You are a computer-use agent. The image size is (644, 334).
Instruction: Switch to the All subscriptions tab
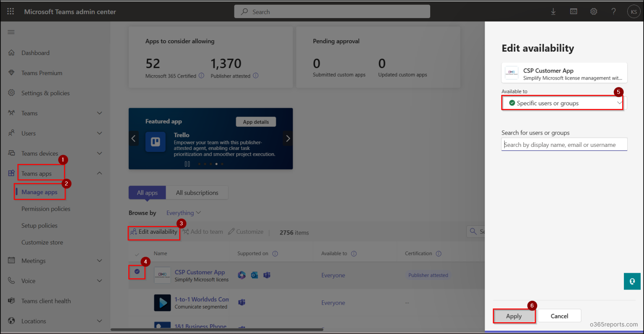coord(197,193)
